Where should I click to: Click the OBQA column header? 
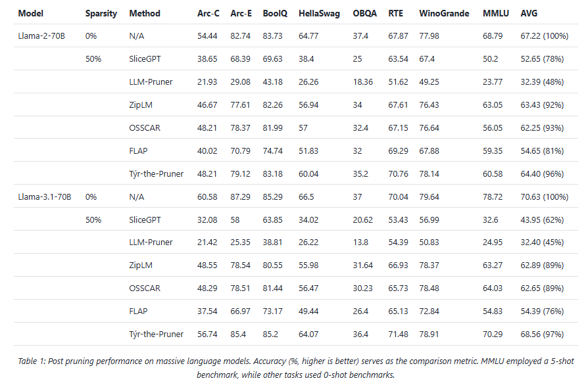[x=364, y=13]
